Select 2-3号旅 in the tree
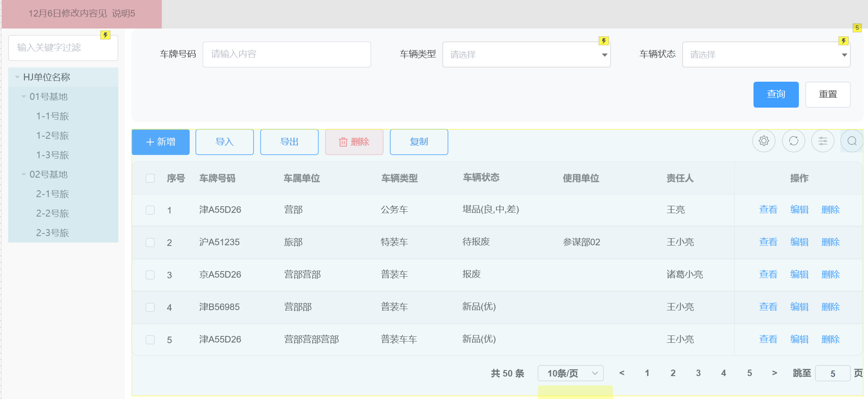 (53, 233)
